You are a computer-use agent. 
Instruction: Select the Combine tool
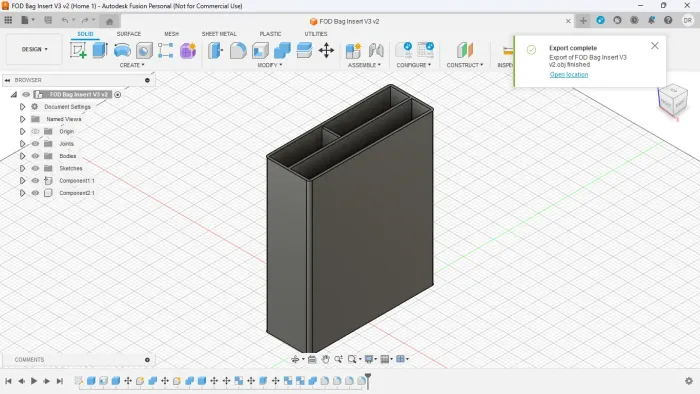click(x=282, y=50)
